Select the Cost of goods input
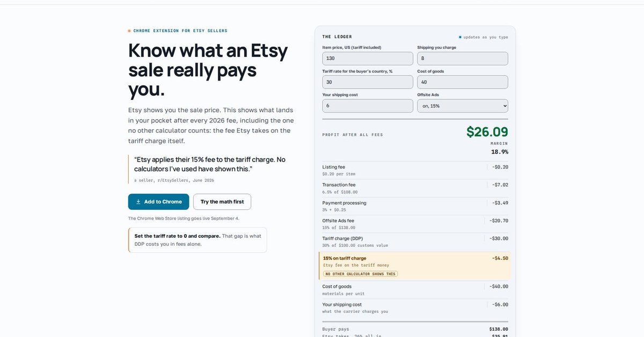Viewport: 644px width, 337px height. [x=463, y=82]
